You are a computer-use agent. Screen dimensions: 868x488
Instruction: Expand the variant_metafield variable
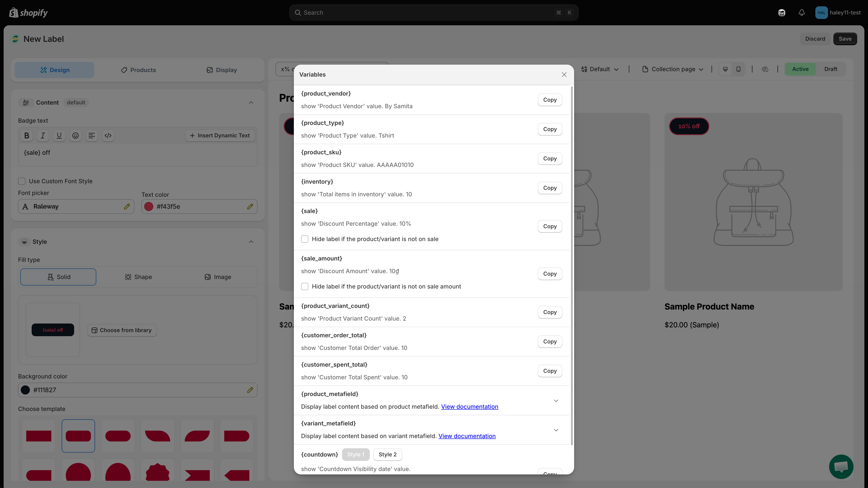click(556, 430)
